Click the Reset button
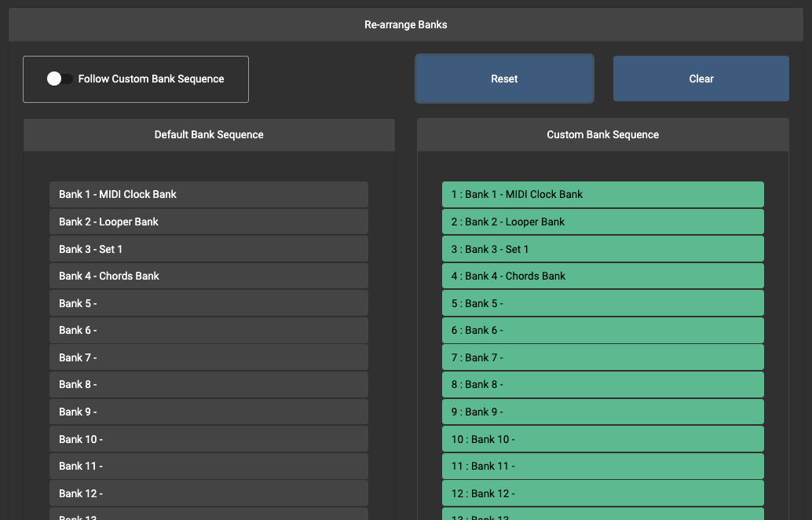812x520 pixels. [x=504, y=79]
